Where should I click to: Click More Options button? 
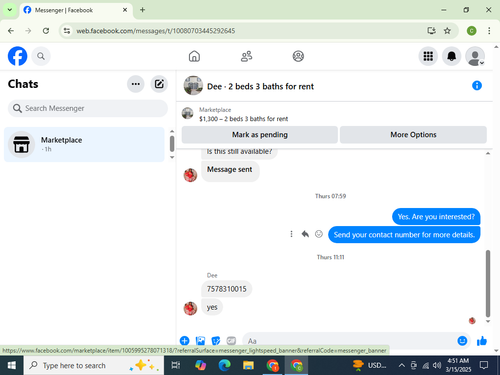(413, 135)
